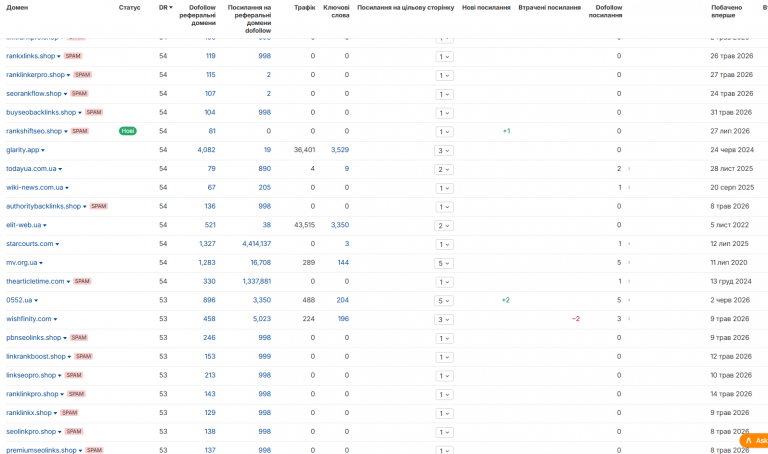Click SPAM badge beside rankshiftseo.shop
Screen dimensions: 768x454
79,131
